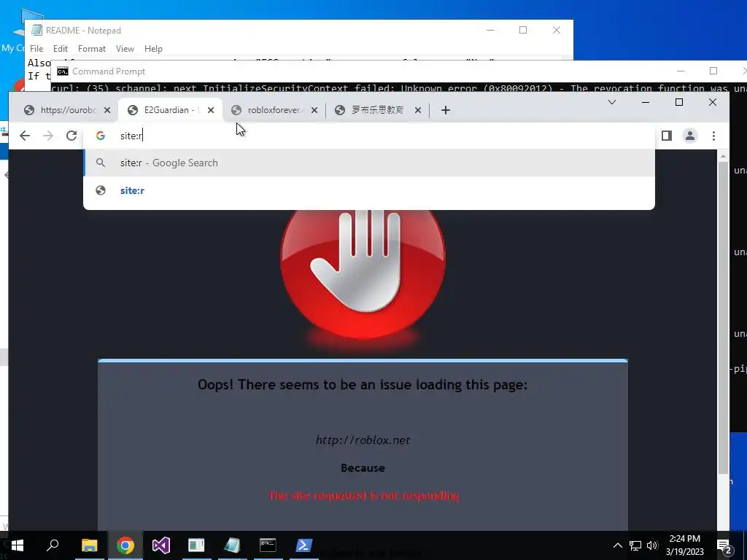Open the taskbar clock showing 2:24 PM
The height and width of the screenshot is (560, 747).
pyautogui.click(x=685, y=545)
